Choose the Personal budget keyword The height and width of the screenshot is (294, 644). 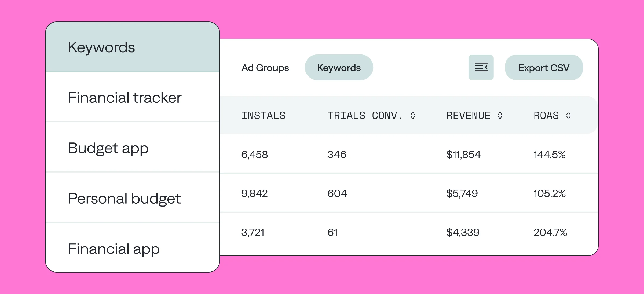click(x=125, y=198)
